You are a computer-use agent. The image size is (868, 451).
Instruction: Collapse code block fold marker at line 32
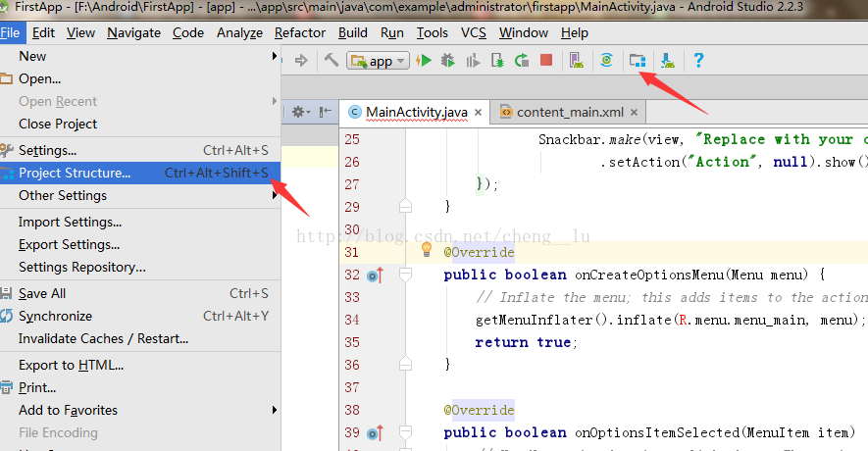pos(405,275)
